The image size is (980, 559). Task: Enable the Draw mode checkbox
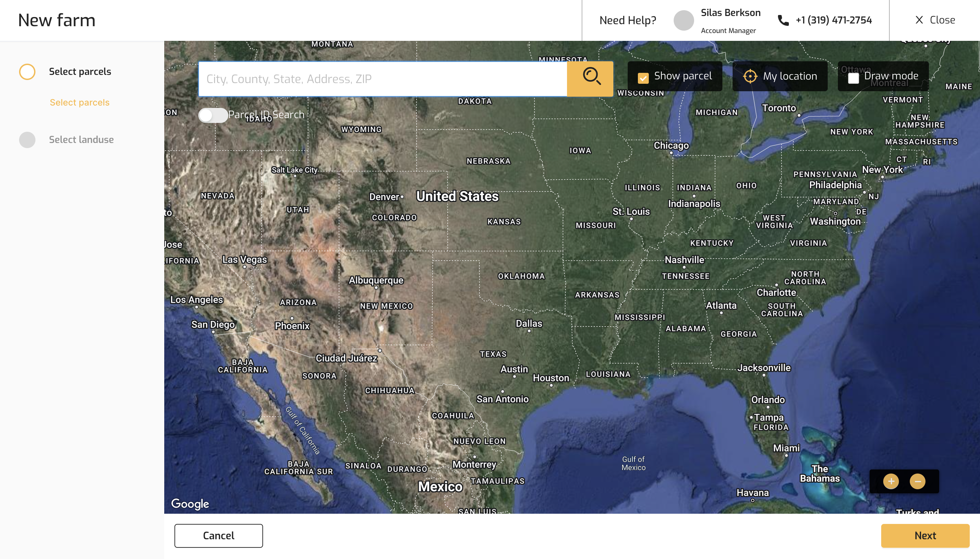pos(854,78)
